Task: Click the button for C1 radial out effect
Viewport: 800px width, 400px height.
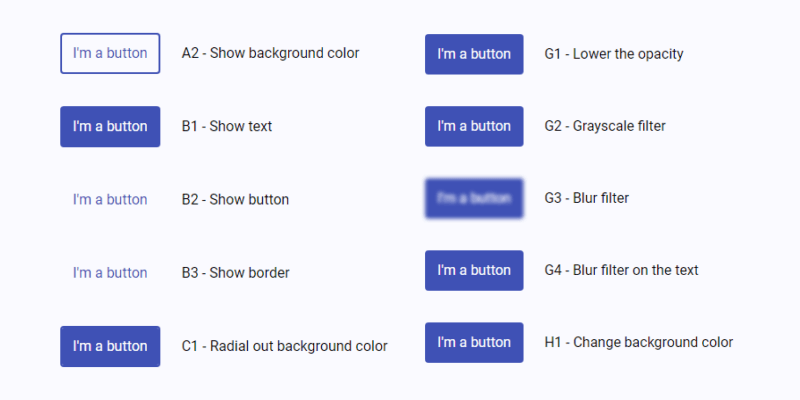Action: click(x=110, y=346)
